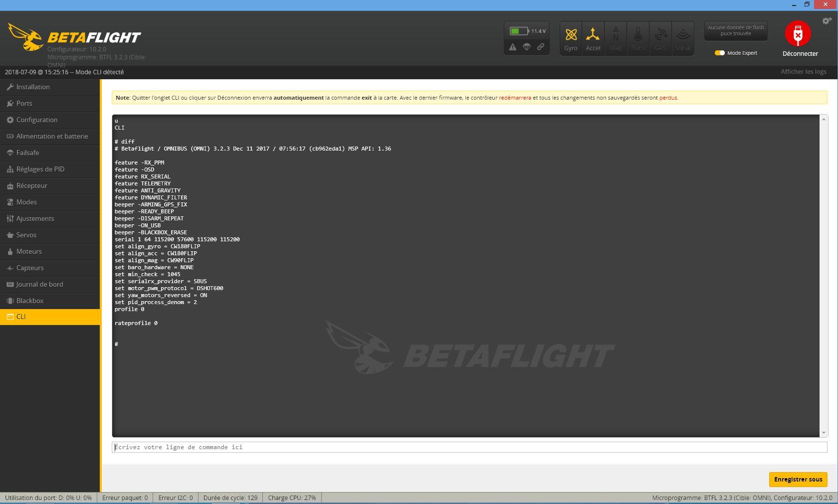This screenshot has width=838, height=504.
Task: Click the failsafe parachute status icon
Action: click(x=527, y=47)
